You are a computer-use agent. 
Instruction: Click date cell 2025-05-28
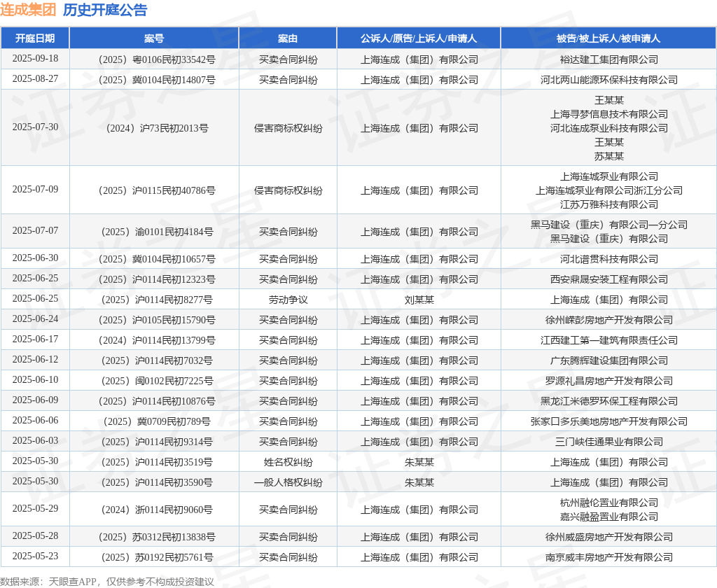point(35,536)
